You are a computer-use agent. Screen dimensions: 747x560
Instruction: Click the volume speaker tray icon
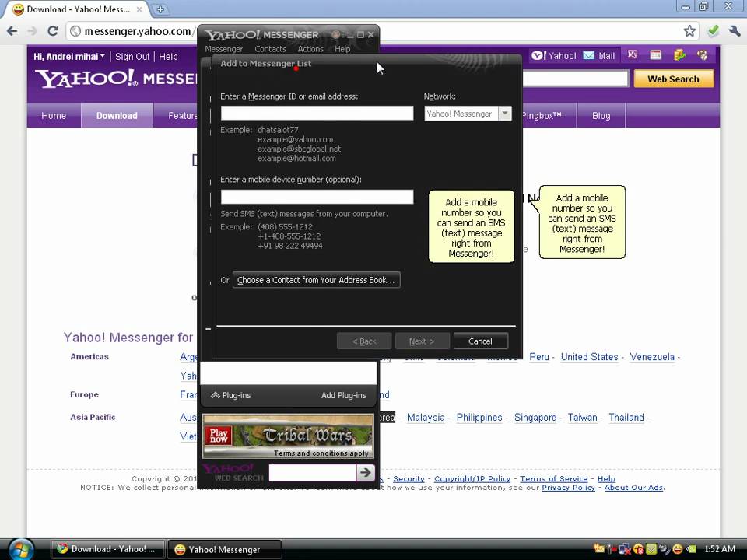[664, 549]
